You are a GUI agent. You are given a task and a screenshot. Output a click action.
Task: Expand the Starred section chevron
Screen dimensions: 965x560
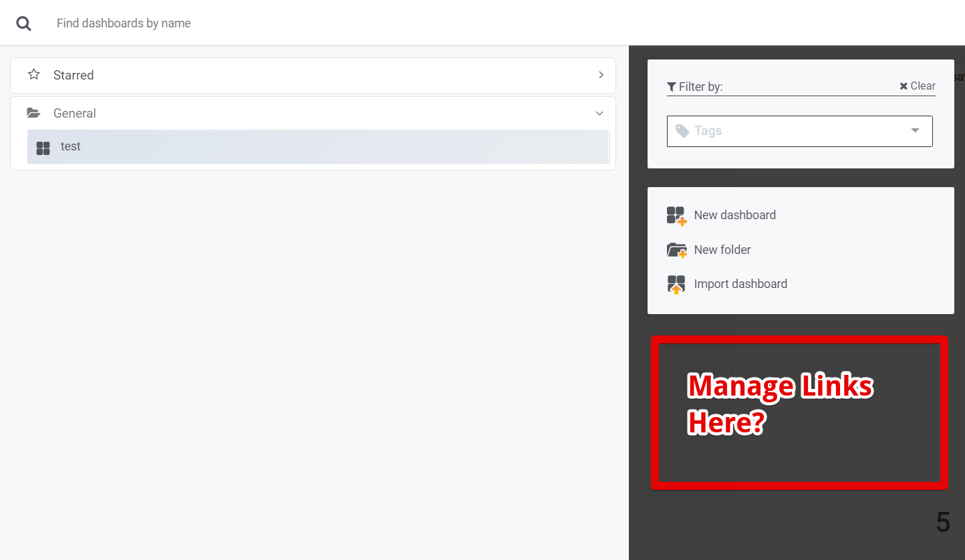tap(601, 75)
